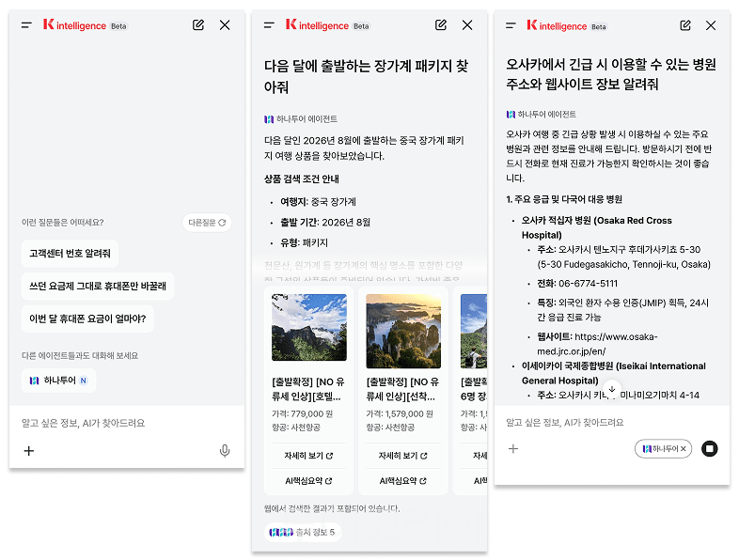This screenshot has width=739, height=560.
Task: Close the right K intelligence panel
Action: click(711, 25)
